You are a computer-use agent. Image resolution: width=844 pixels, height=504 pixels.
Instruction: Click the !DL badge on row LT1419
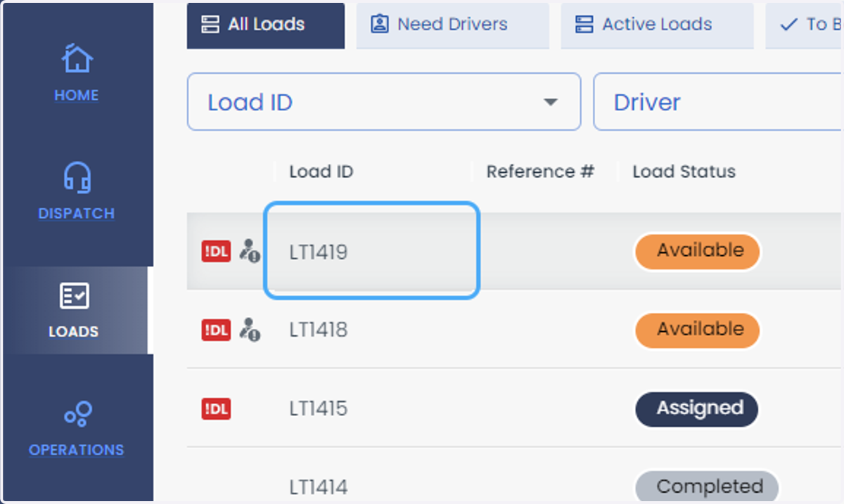click(216, 251)
